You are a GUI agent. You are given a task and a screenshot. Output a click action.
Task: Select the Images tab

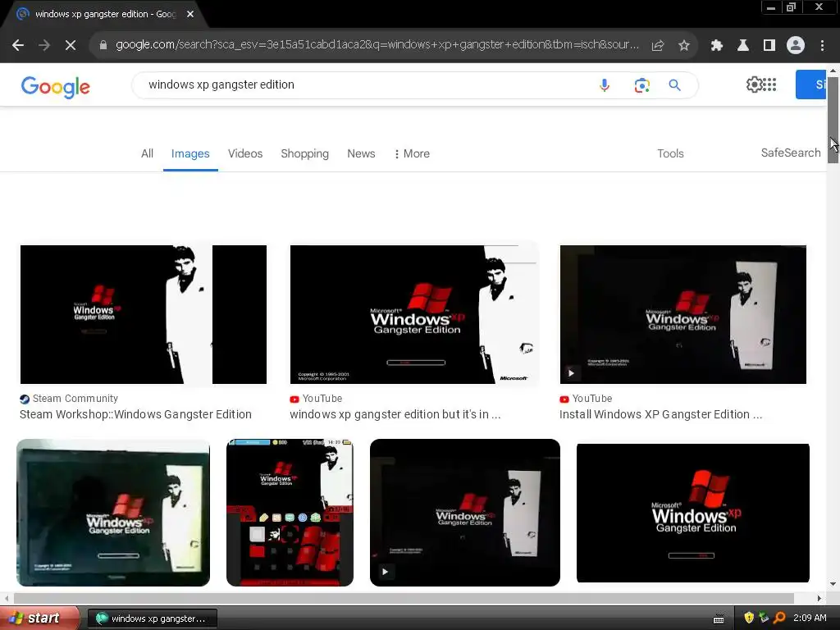click(x=190, y=153)
